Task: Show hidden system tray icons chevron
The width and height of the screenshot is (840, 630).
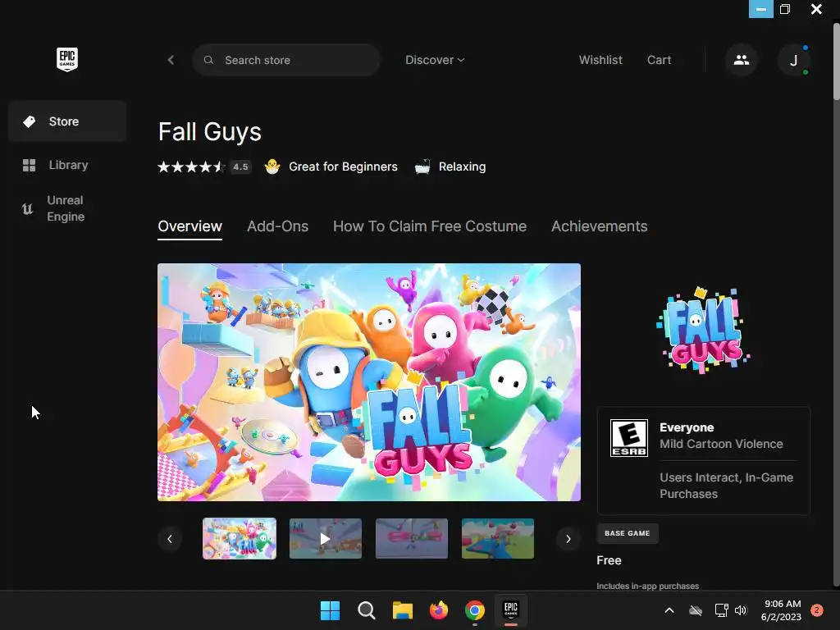Action: pyautogui.click(x=669, y=610)
